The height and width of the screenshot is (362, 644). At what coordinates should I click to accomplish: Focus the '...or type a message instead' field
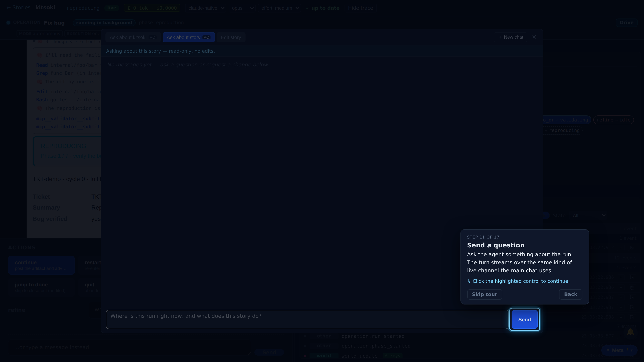click(129, 348)
